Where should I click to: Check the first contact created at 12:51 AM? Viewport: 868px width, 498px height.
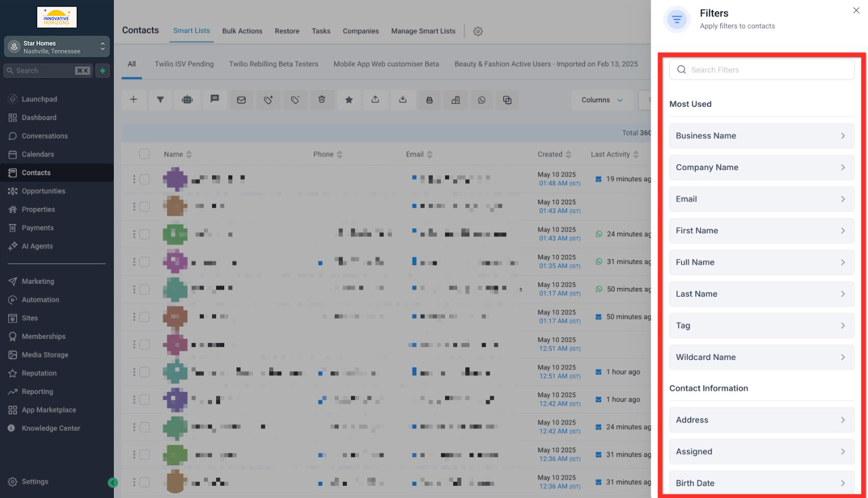pos(145,344)
